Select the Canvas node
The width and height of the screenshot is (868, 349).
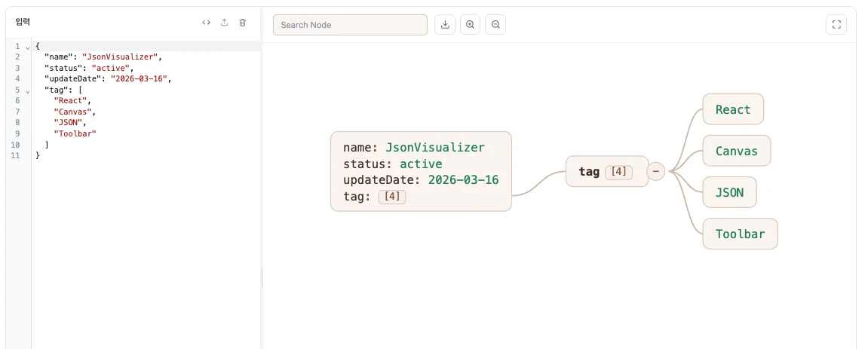click(736, 151)
